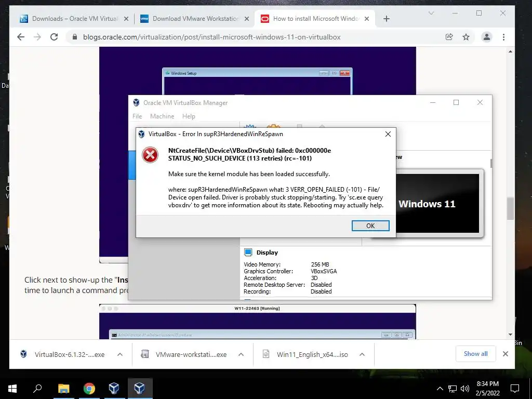This screenshot has width=532, height=399.
Task: Open File Explorer from the taskbar
Action: [63, 388]
